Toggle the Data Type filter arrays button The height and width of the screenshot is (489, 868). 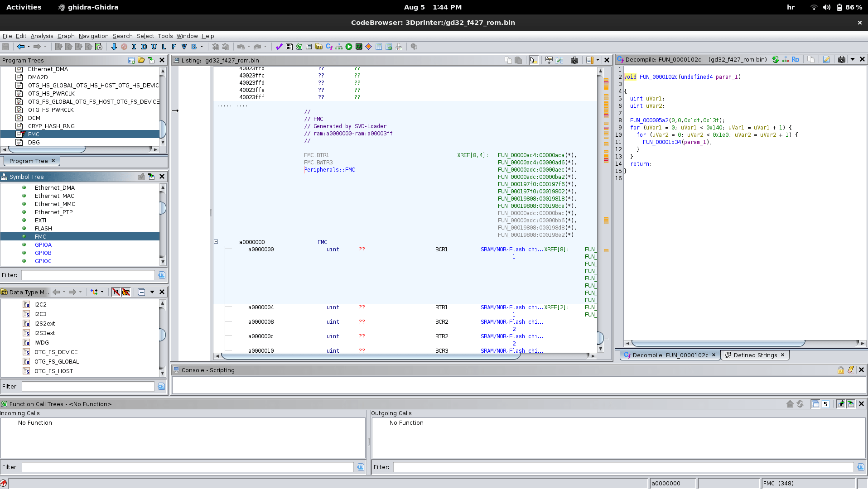[x=116, y=292]
